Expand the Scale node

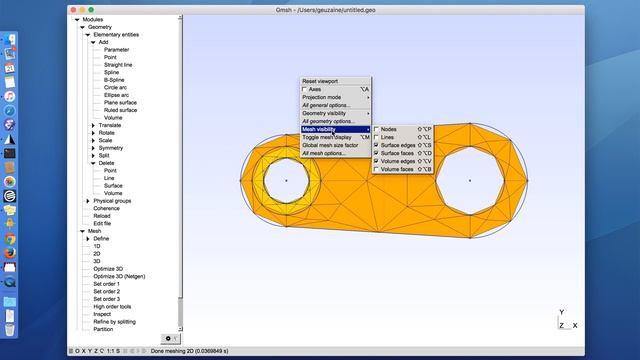93,140
